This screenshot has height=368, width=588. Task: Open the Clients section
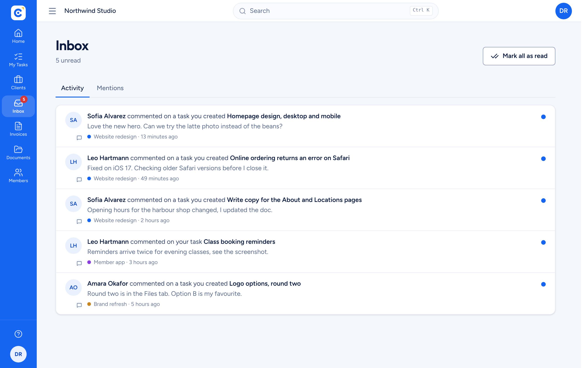(x=18, y=83)
